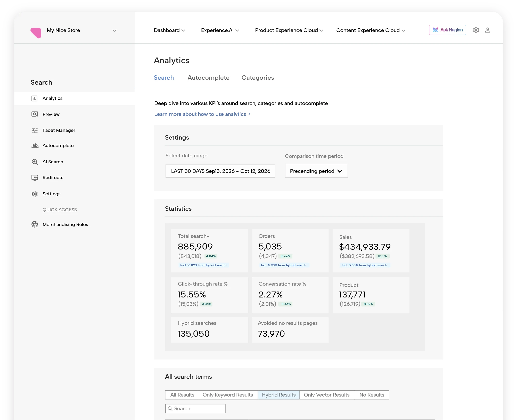Switch to the Categories tab
This screenshot has height=420, width=517.
pos(258,78)
